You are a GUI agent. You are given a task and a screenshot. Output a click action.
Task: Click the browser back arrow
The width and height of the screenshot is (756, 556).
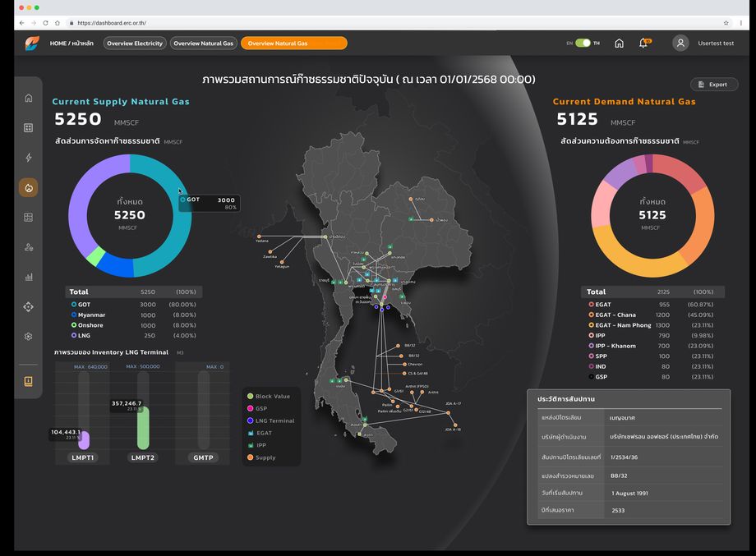pos(21,23)
